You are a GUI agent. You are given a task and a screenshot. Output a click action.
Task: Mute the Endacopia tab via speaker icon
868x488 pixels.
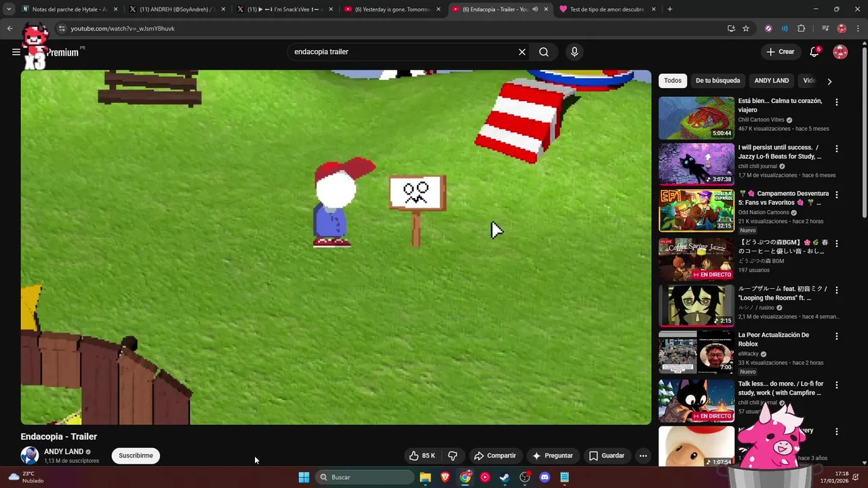(x=535, y=9)
